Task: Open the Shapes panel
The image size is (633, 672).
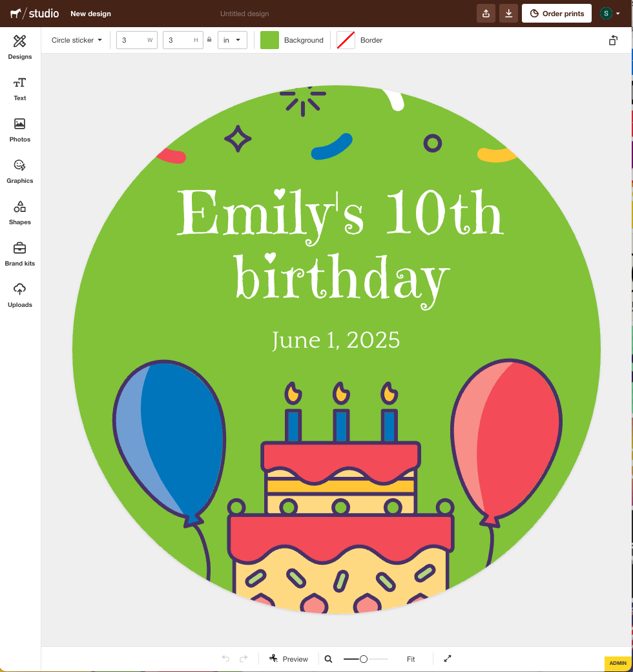Action: pyautogui.click(x=19, y=213)
